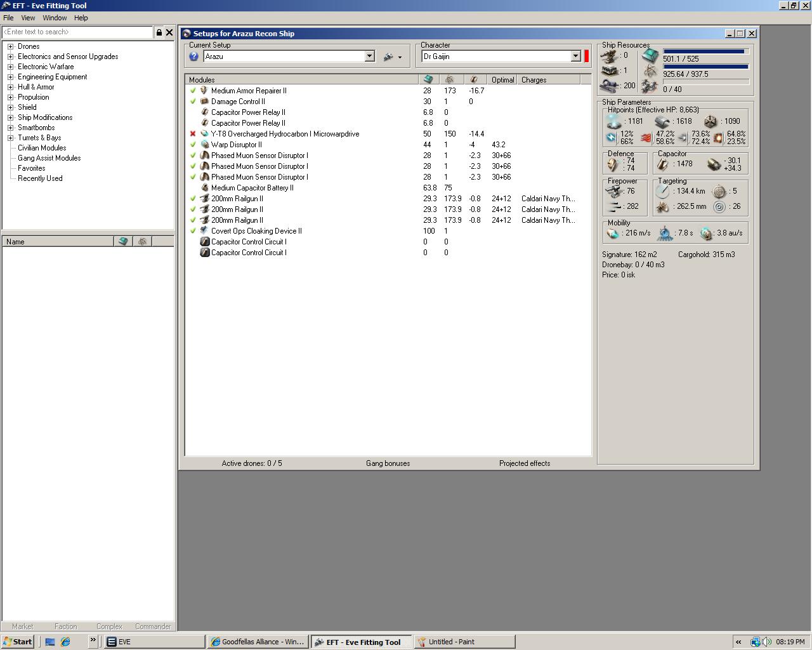Viewport: 812px width, 650px height.
Task: Click the Projected effects button
Action: click(x=525, y=463)
